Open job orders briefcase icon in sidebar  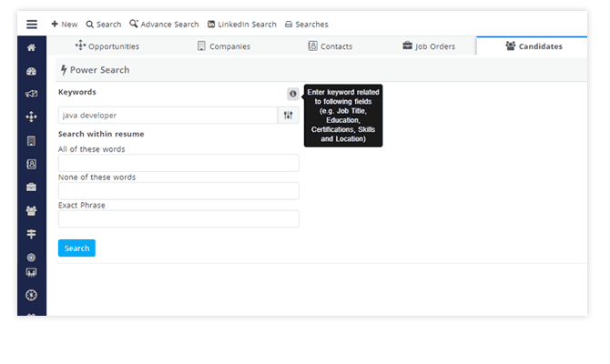click(32, 187)
